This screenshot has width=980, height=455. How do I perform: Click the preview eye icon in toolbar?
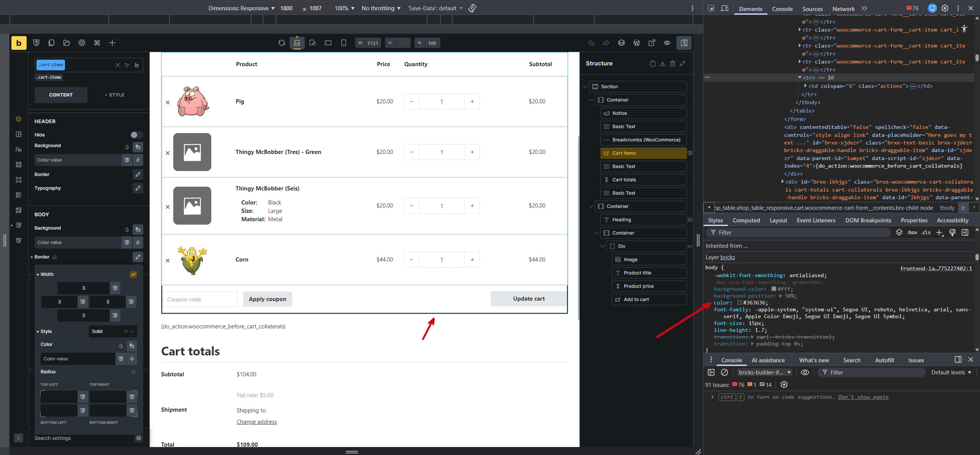tap(667, 43)
